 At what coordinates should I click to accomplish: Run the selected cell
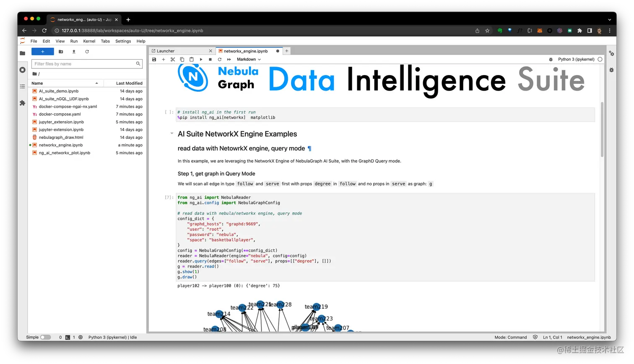tap(201, 60)
